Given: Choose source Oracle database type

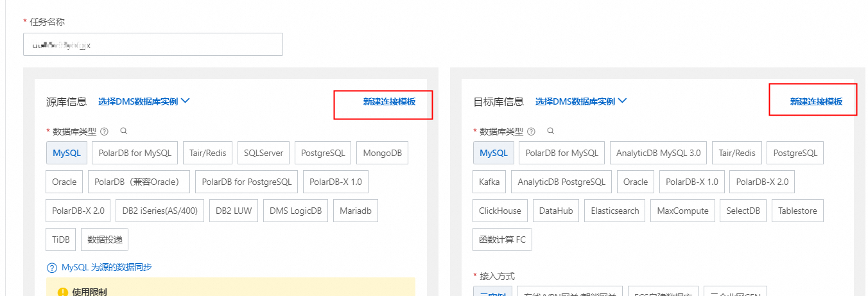Looking at the screenshot, I should pos(64,182).
